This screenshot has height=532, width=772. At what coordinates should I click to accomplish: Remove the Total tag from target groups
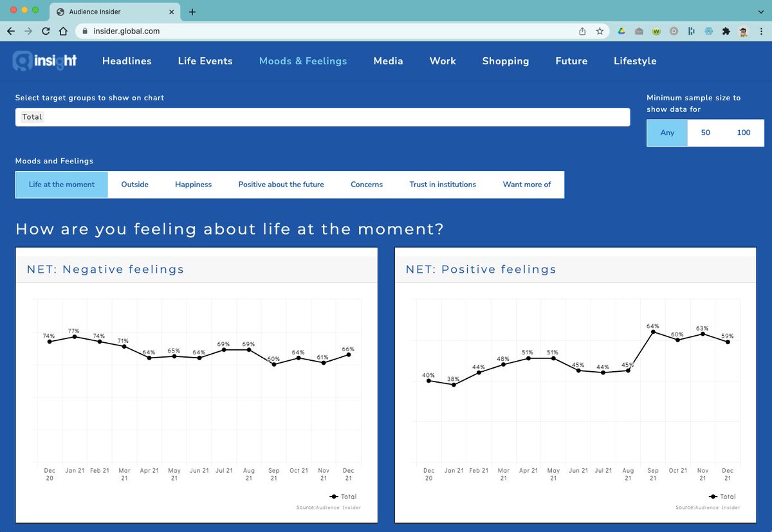[x=32, y=117]
